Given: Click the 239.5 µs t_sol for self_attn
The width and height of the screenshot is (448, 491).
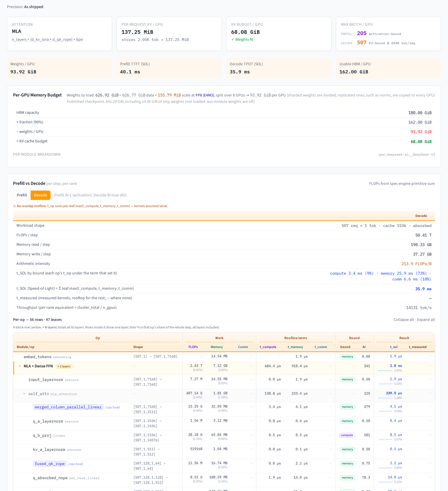Looking at the screenshot, I should point(394,393).
